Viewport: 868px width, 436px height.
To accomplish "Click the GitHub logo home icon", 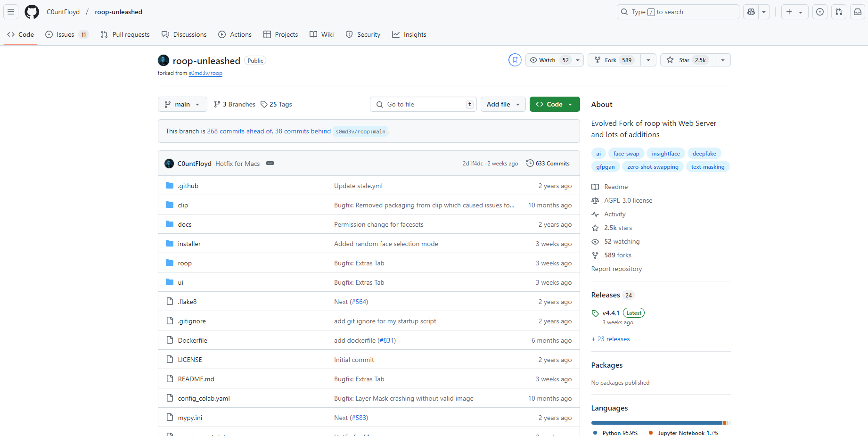I will (x=32, y=12).
